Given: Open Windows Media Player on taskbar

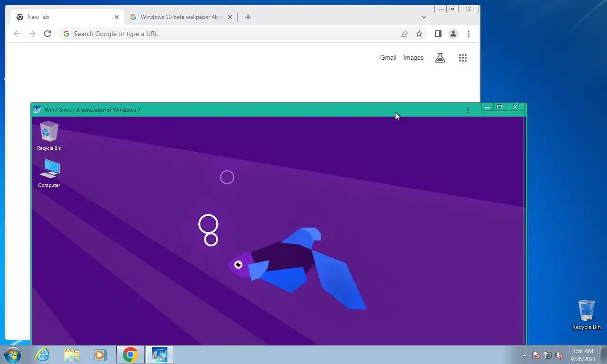Looking at the screenshot, I should [x=100, y=355].
